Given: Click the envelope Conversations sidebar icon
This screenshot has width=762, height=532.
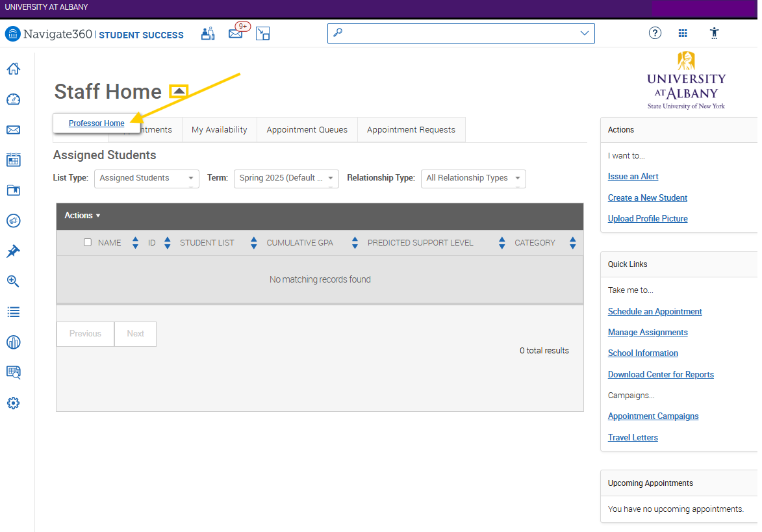Looking at the screenshot, I should (x=13, y=130).
